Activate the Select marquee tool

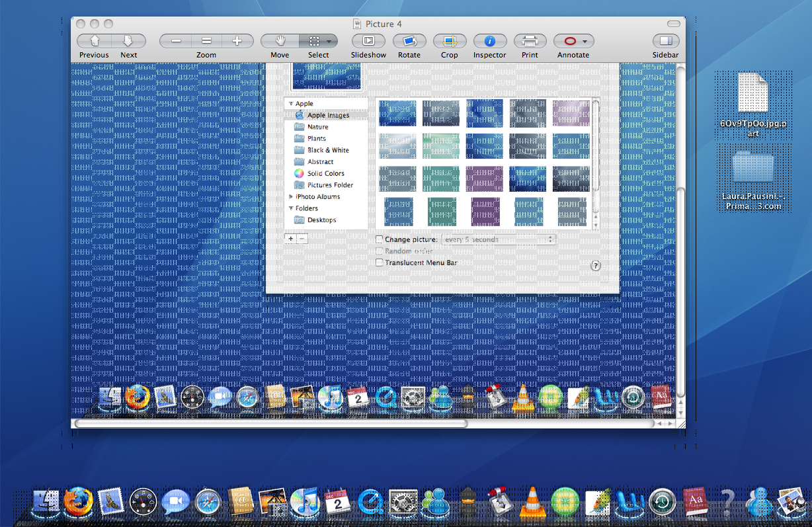[315, 41]
